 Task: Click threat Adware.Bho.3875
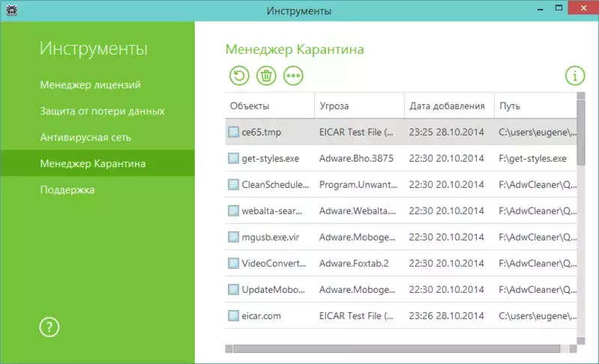tap(356, 158)
